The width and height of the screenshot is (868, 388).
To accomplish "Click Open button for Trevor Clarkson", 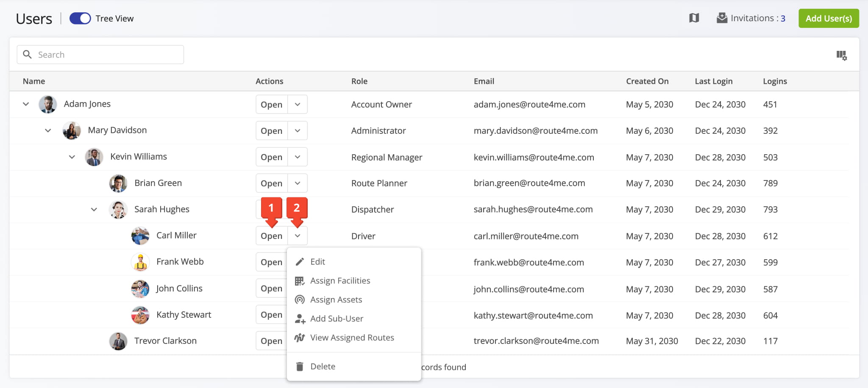I will point(272,341).
